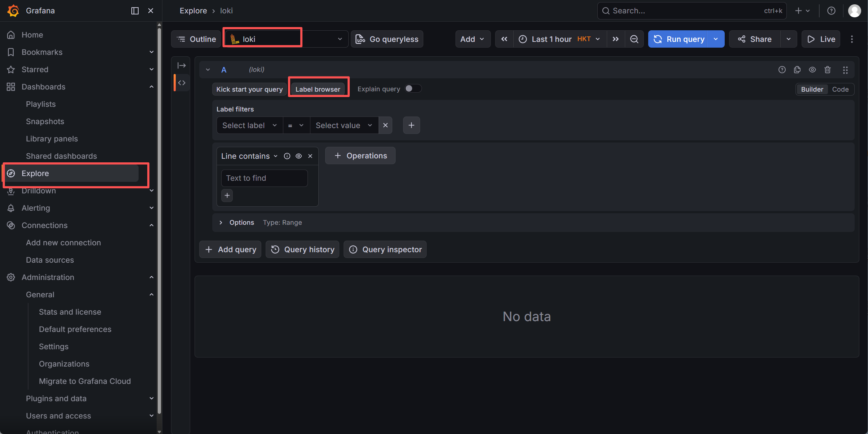868x434 pixels.
Task: Open Playlists in sidebar
Action: click(41, 104)
